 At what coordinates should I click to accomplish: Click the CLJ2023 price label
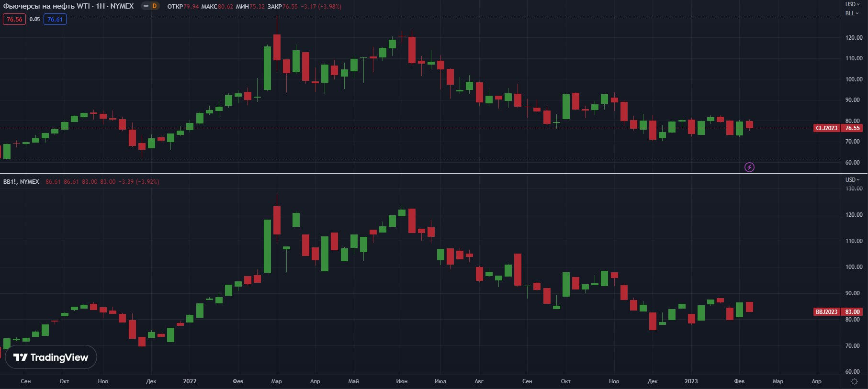pos(827,128)
